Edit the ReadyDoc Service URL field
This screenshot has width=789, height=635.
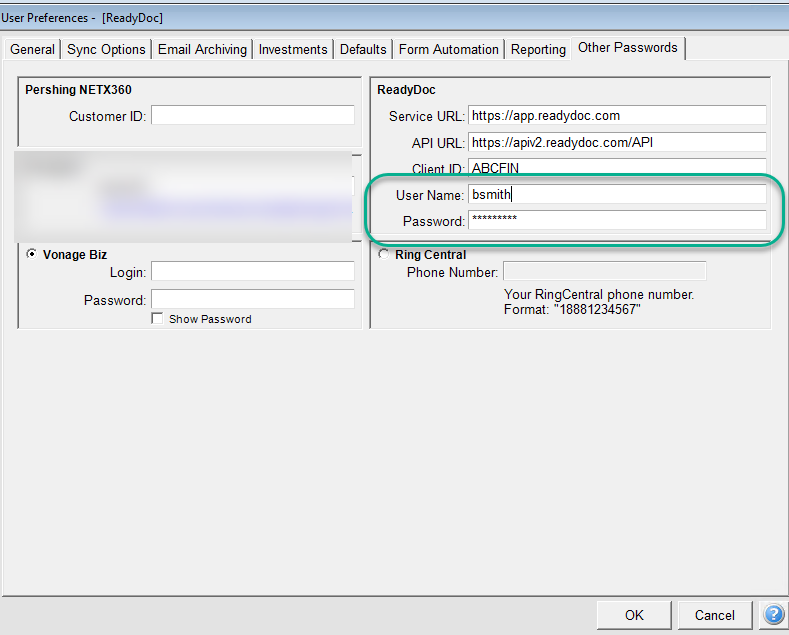[617, 115]
